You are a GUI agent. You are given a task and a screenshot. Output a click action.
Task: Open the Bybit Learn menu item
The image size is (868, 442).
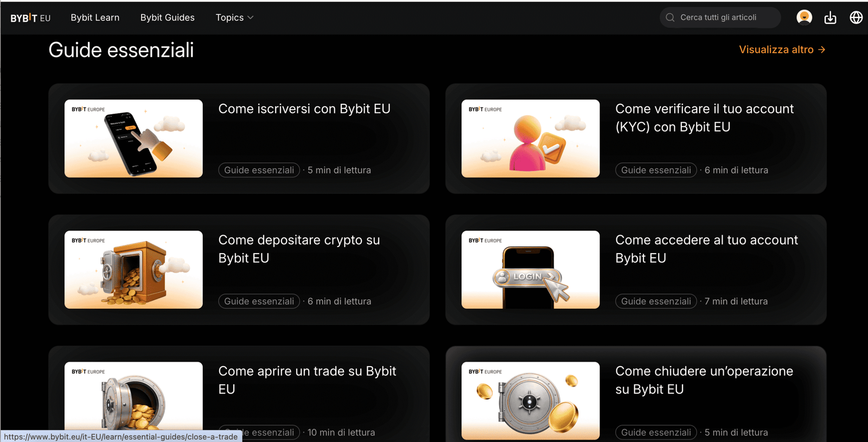95,17
